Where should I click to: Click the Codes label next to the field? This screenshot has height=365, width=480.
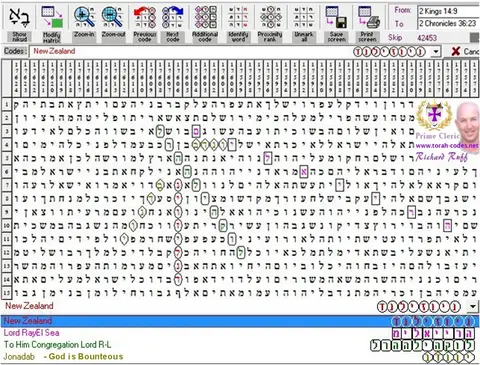coord(15,51)
